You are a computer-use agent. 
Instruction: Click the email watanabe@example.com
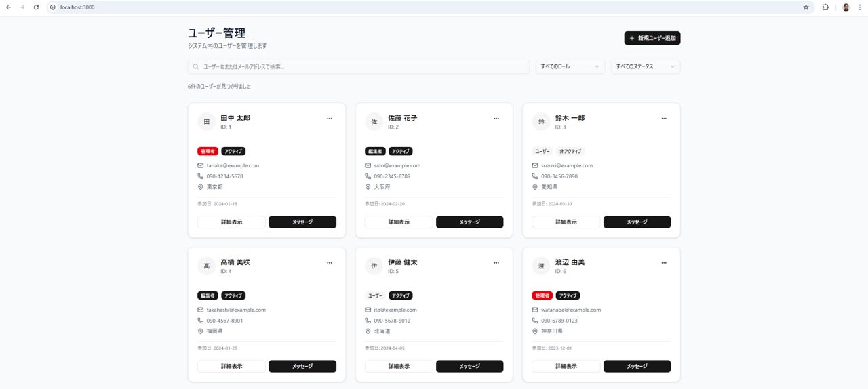point(571,310)
